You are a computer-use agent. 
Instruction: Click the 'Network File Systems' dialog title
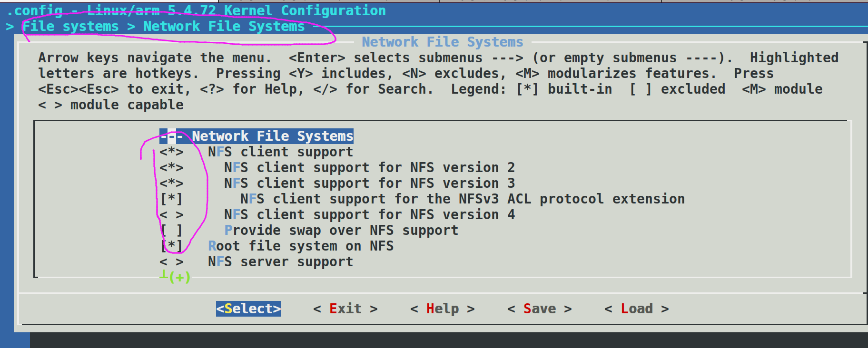click(443, 42)
